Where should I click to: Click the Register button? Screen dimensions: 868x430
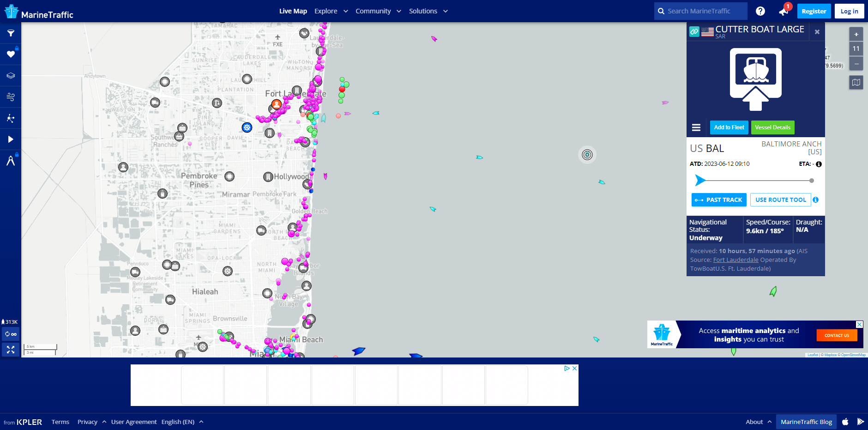[814, 11]
